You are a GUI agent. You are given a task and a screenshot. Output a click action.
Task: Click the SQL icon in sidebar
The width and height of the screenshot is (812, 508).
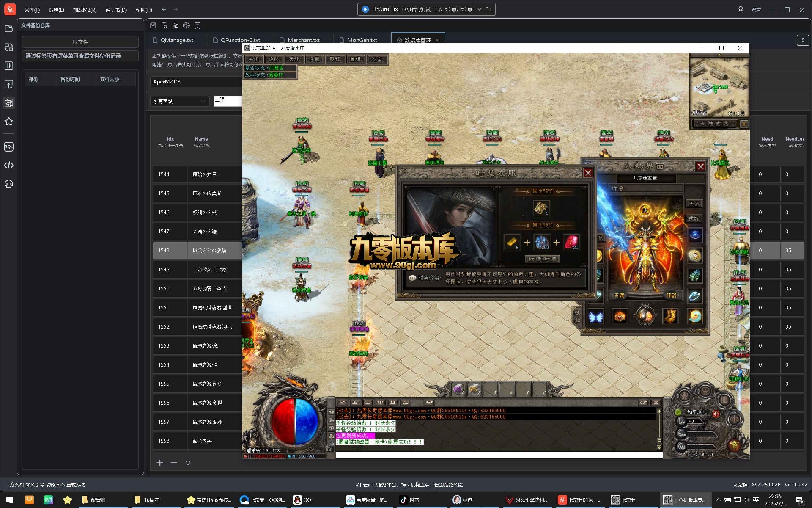[x=8, y=146]
